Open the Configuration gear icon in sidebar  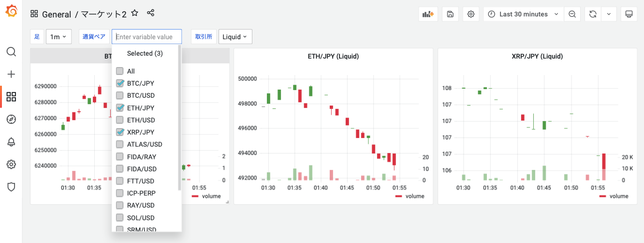11,165
